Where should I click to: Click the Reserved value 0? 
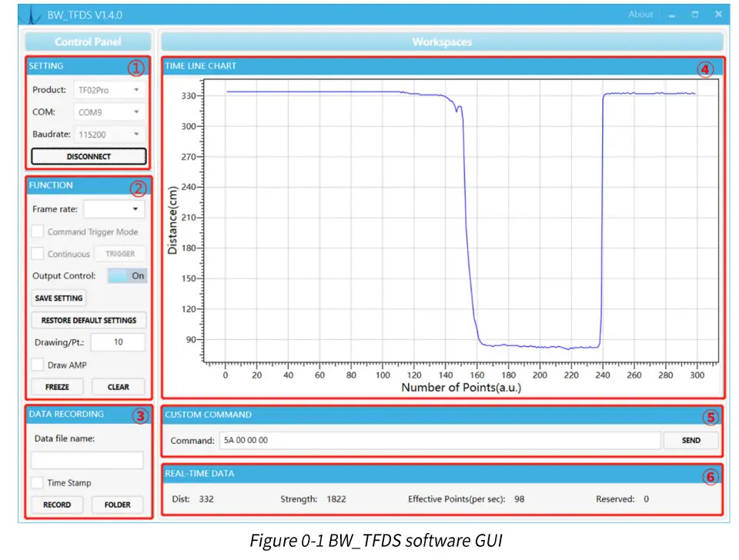point(646,498)
